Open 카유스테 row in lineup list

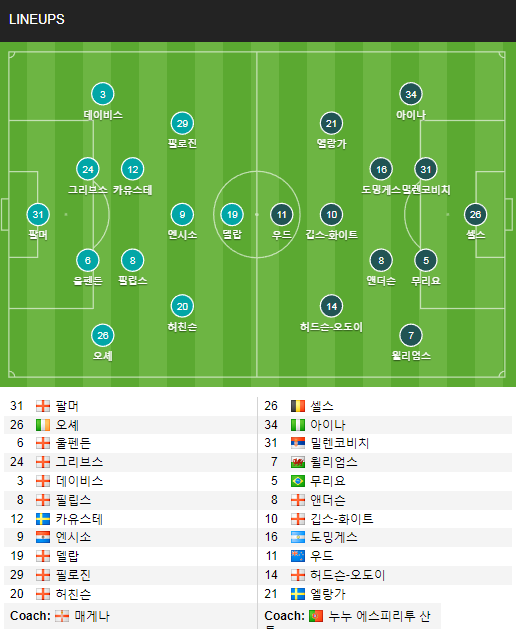(x=130, y=519)
